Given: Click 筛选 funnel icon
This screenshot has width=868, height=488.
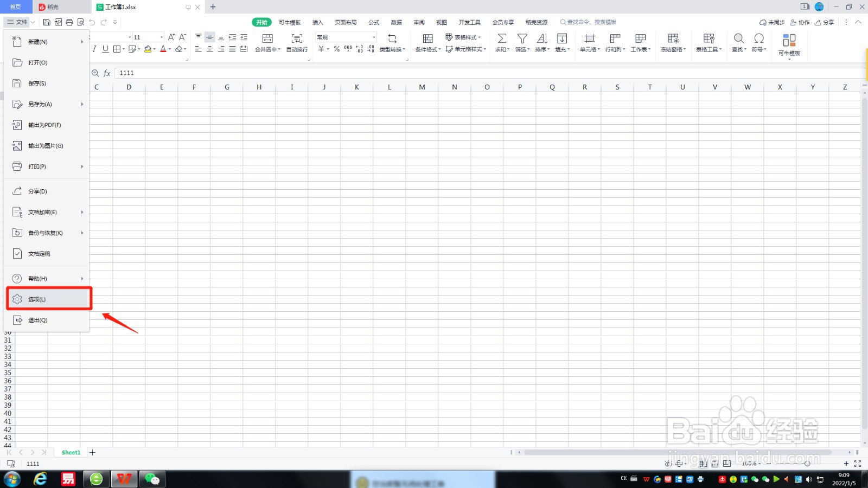Looking at the screenshot, I should (522, 38).
